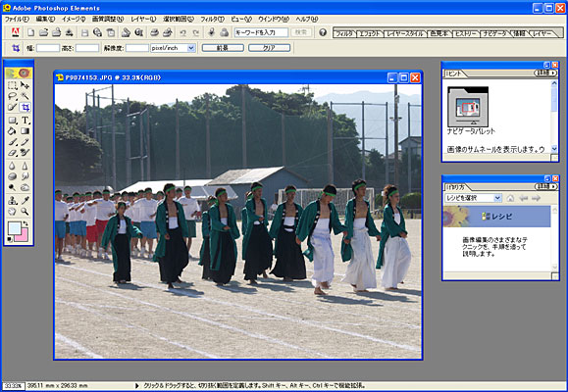Select the Type tool

[25, 121]
